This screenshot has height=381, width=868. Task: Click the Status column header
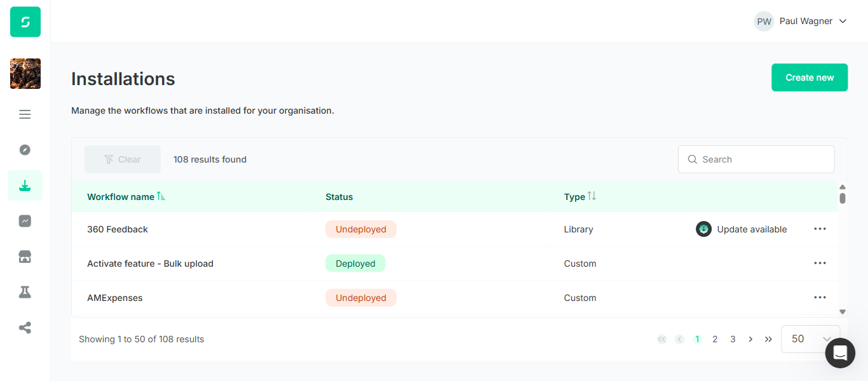[x=339, y=197]
